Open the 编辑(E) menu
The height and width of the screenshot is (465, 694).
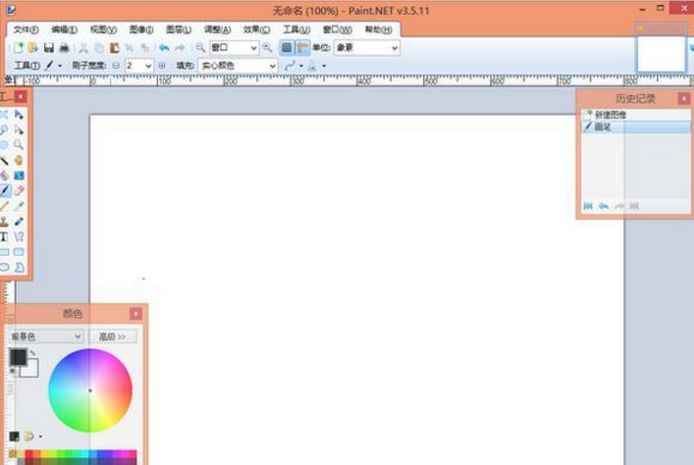pyautogui.click(x=65, y=30)
